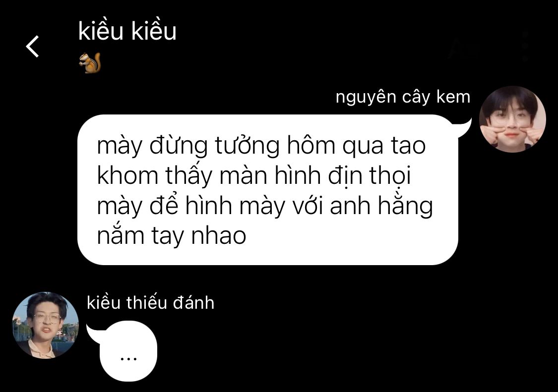Tap the name kiều thiếu đánh
This screenshot has width=558, height=392.
[150, 303]
